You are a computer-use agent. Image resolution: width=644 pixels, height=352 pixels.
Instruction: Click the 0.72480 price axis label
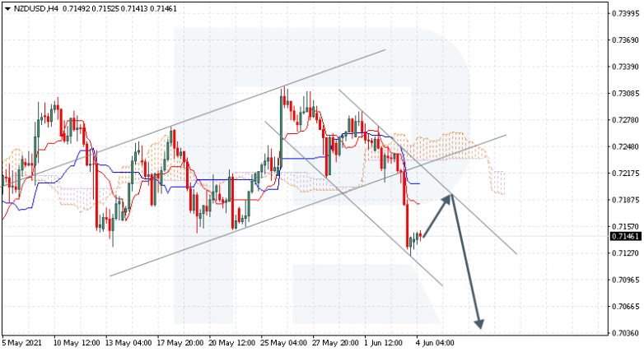(x=626, y=147)
